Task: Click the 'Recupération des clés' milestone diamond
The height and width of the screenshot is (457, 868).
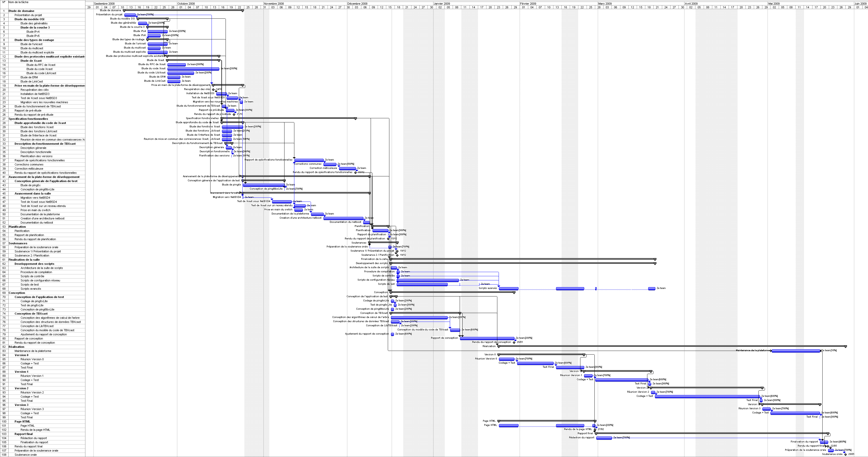Action: 213,89
